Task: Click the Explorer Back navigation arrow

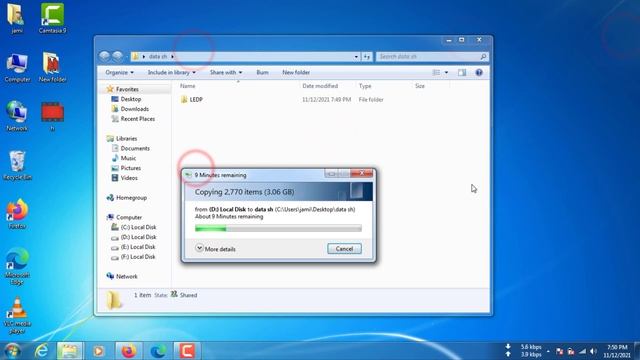Action: point(104,56)
